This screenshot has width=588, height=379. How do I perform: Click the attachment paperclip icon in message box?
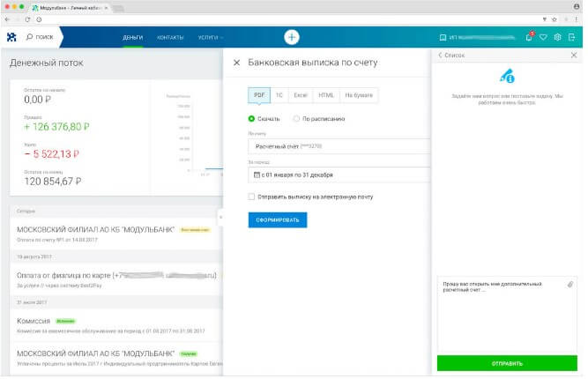tap(570, 285)
